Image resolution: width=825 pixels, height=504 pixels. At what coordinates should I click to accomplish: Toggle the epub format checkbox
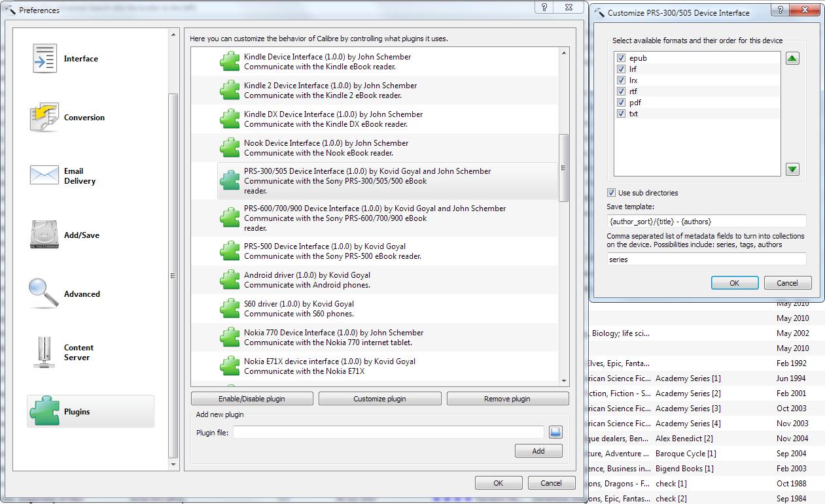pos(621,58)
